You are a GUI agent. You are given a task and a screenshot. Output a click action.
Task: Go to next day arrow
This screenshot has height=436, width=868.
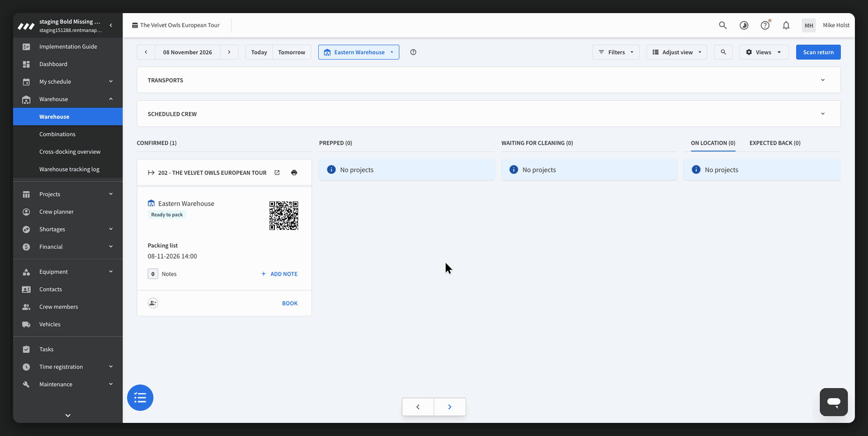click(x=229, y=52)
